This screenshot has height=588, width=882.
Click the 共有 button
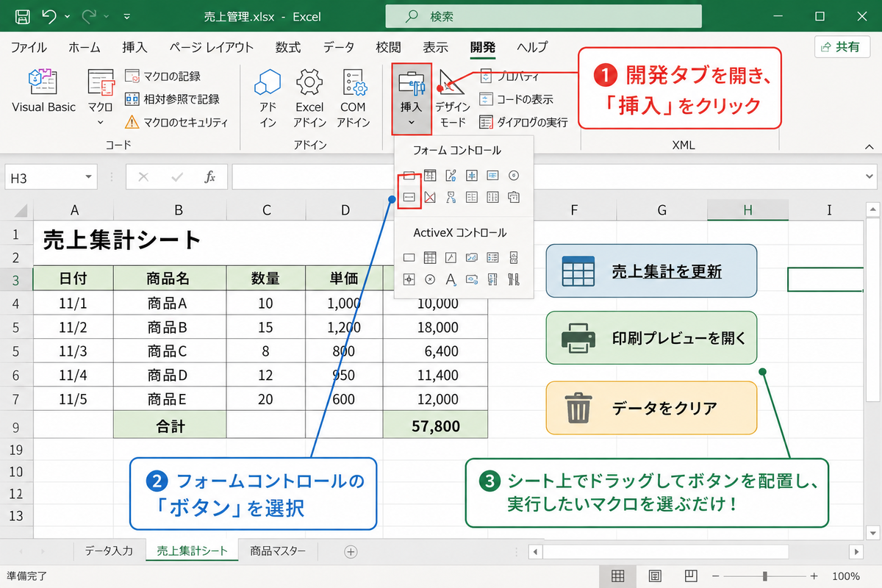[842, 47]
